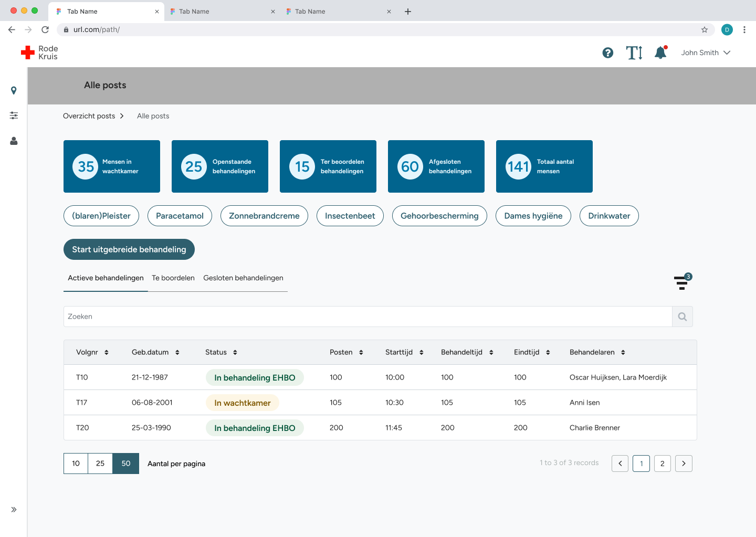Go to page 2 of records
This screenshot has width=756, height=537.
(x=663, y=464)
